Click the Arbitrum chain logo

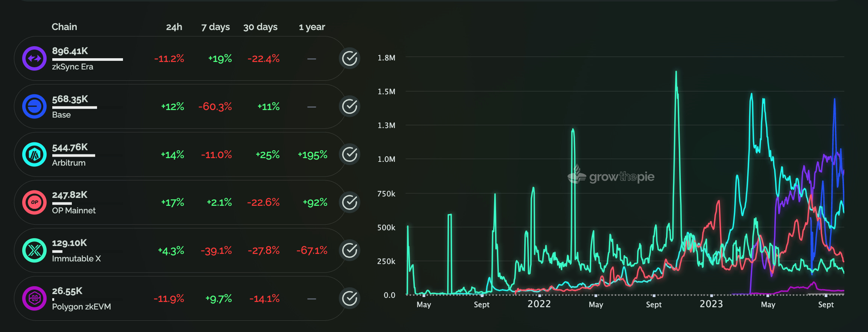click(x=34, y=154)
